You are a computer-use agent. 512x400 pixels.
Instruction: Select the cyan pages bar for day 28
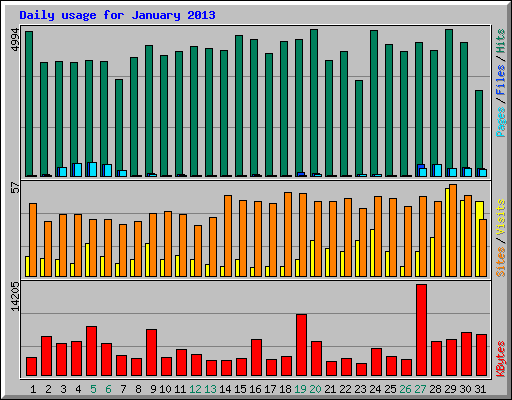pos(438,170)
